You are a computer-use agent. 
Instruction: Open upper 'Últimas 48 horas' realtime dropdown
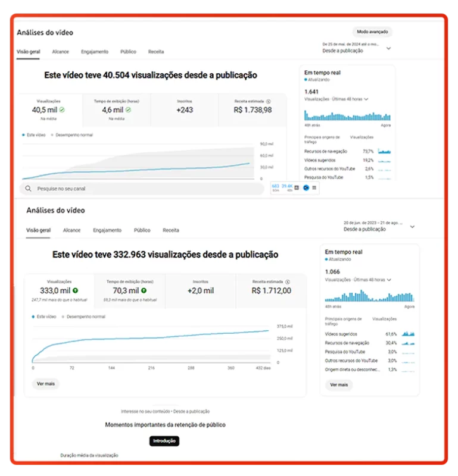tap(366, 99)
